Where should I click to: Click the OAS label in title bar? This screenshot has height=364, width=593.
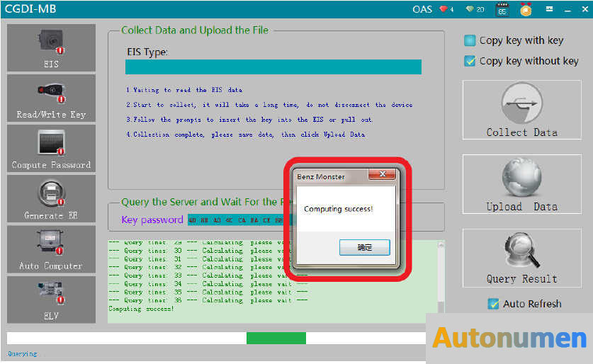422,9
